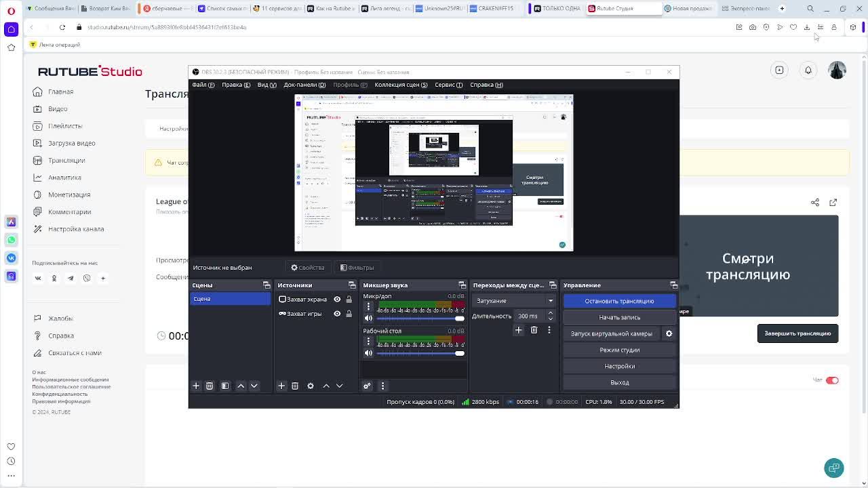Add a new scene with the Scenes panel plus icon
The height and width of the screenshot is (488, 868).
pos(196,386)
